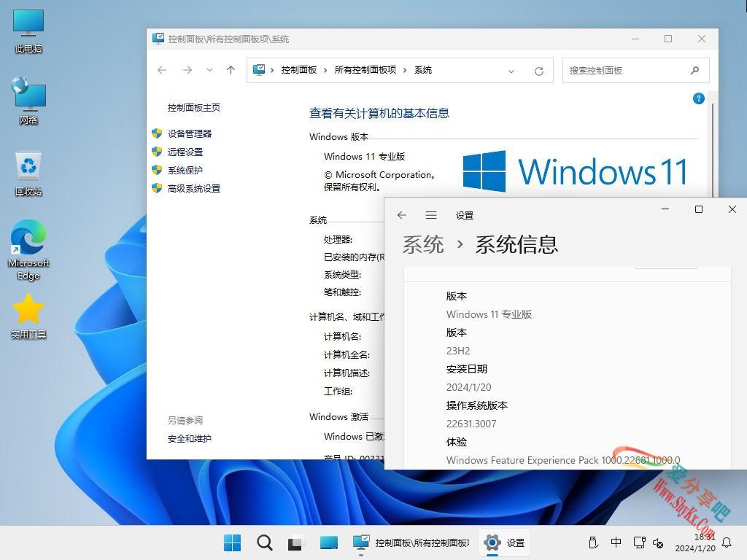This screenshot has width=747, height=560.
Task: Open 系统保护 in left sidebar
Action: [x=185, y=170]
